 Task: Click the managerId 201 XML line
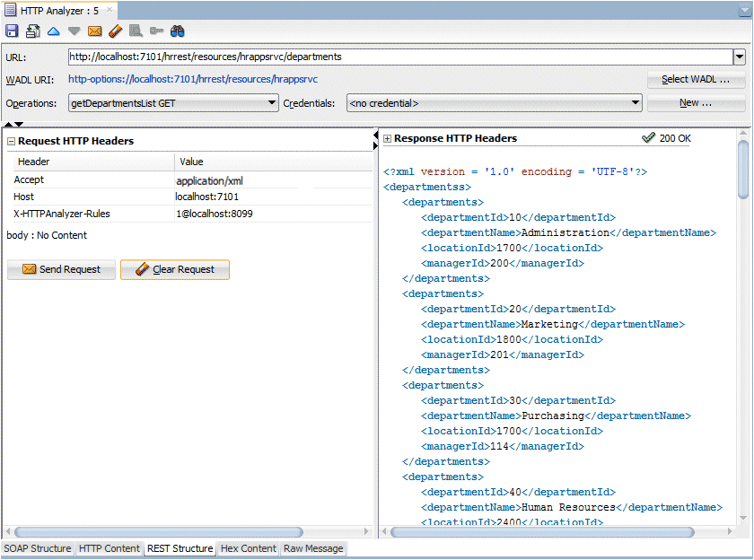tap(503, 354)
